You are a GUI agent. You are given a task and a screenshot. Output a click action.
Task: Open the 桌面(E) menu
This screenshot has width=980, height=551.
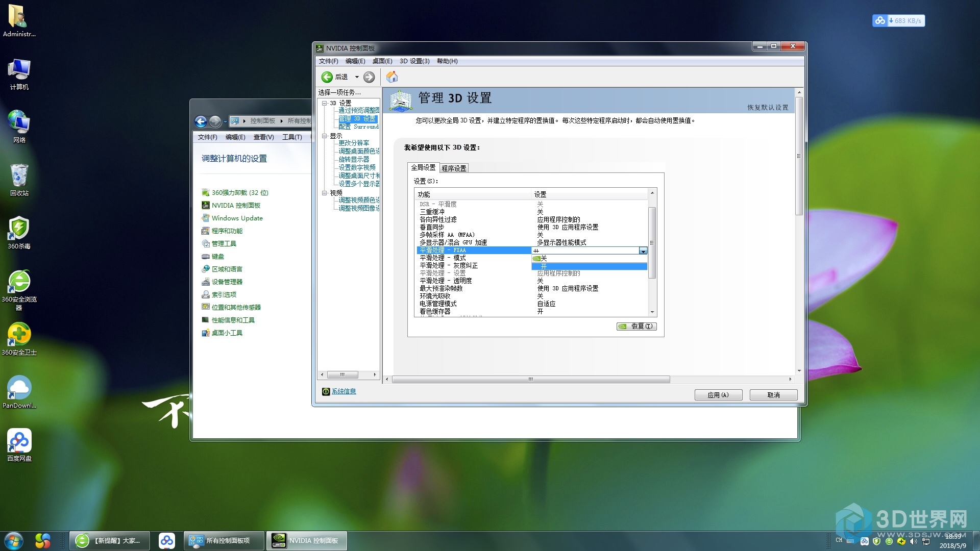coord(382,61)
